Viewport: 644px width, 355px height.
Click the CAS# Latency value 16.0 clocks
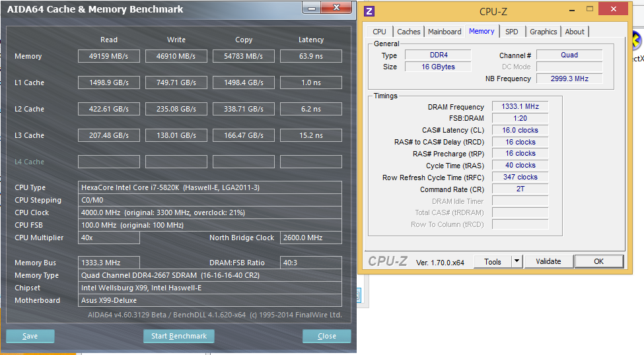(520, 130)
